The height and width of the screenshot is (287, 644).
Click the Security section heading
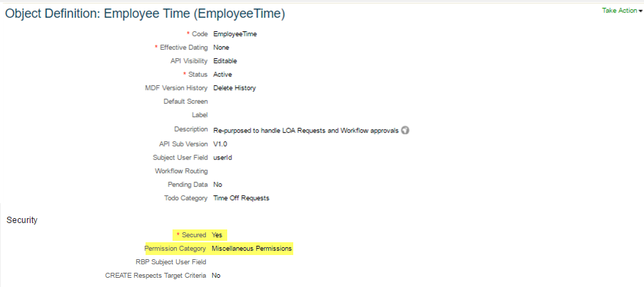point(22,220)
